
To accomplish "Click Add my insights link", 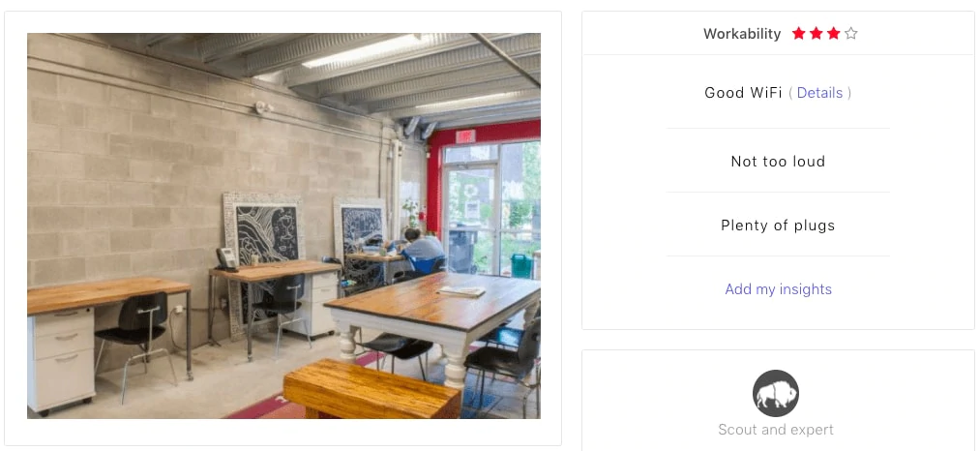I will pyautogui.click(x=778, y=289).
